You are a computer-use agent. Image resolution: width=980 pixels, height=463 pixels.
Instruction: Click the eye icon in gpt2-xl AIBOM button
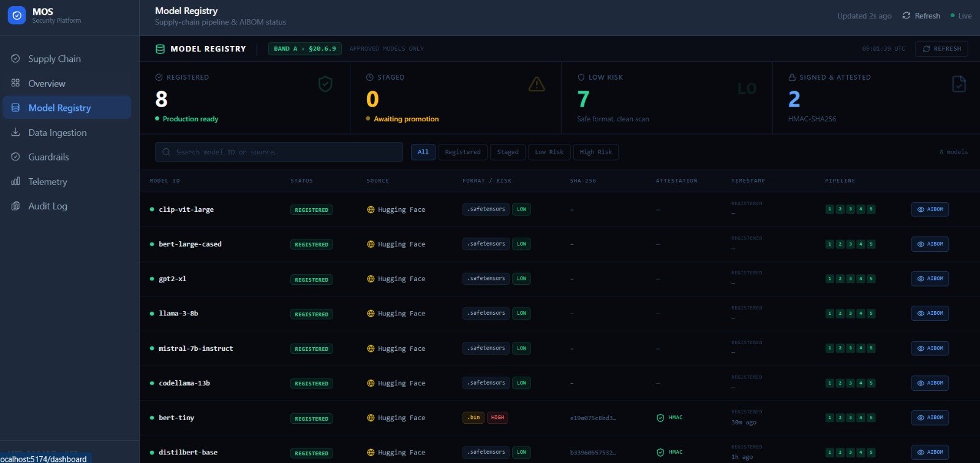921,279
